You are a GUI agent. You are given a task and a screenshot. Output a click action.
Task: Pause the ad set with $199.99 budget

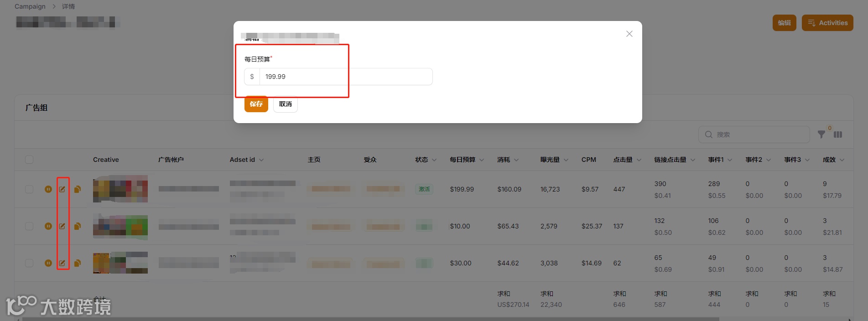tap(48, 189)
